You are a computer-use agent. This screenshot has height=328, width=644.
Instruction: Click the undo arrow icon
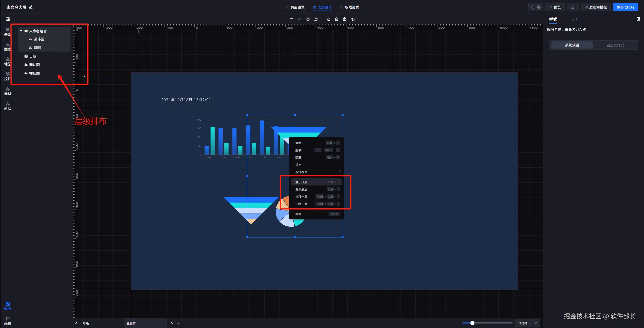pyautogui.click(x=292, y=19)
